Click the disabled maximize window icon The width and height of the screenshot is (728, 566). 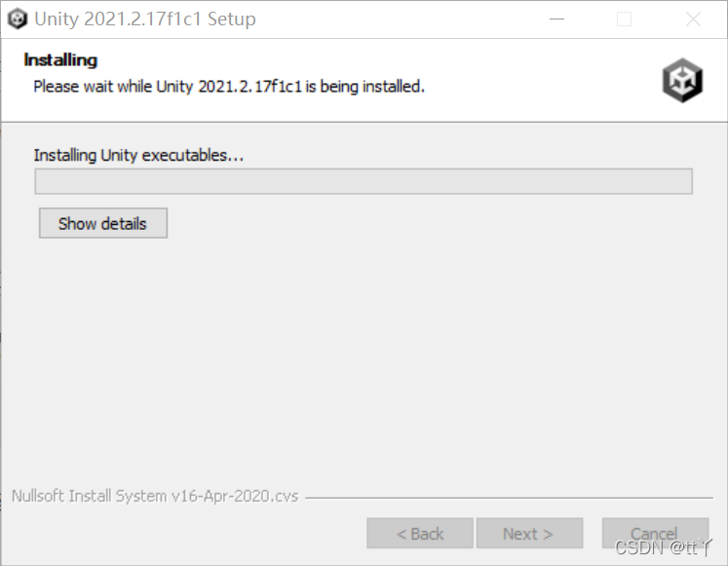point(624,19)
